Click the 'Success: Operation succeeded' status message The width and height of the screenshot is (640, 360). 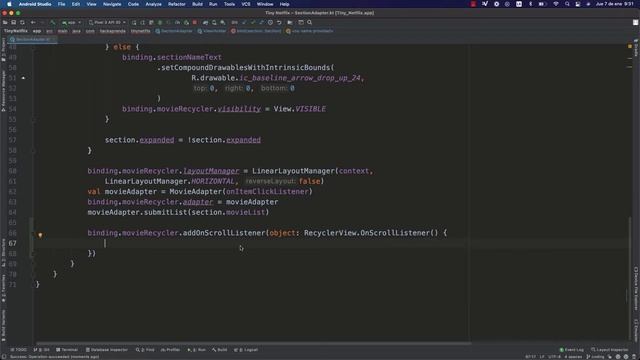(x=54, y=357)
